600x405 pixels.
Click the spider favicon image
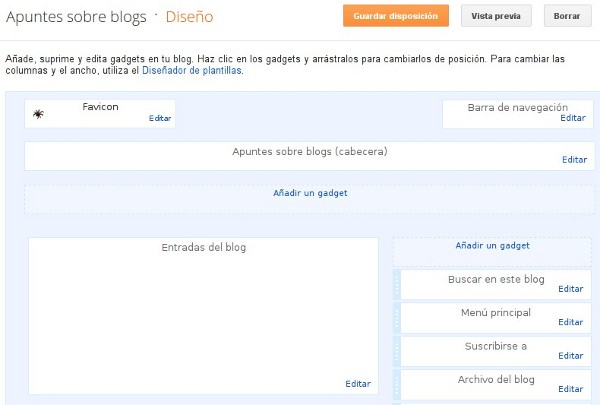tap(37, 115)
